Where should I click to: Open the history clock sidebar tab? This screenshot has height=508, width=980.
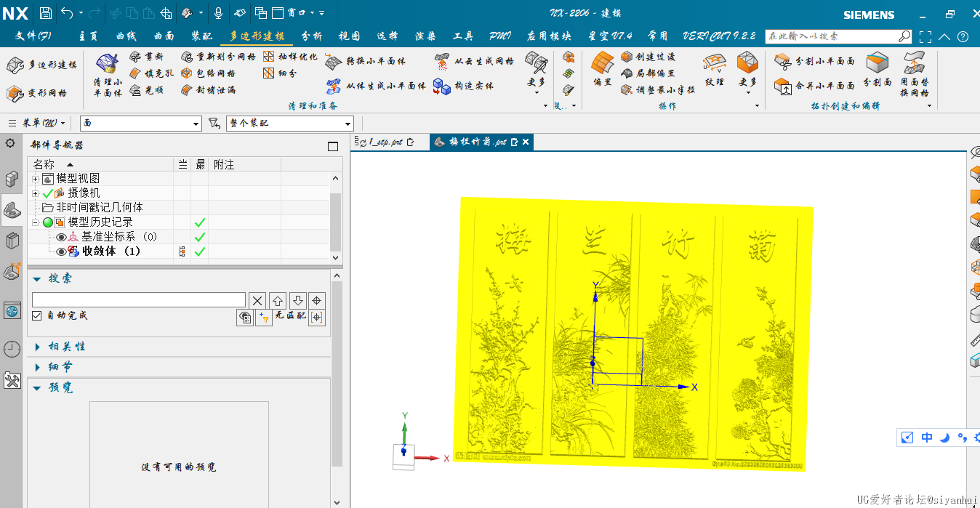[12, 349]
